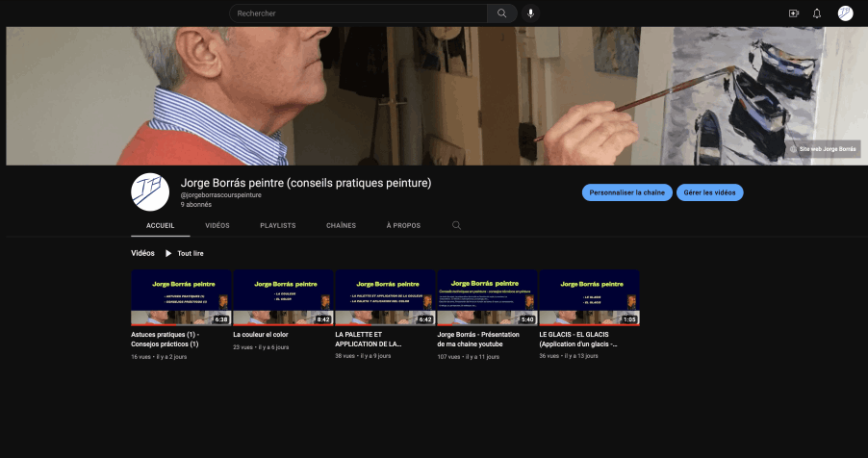
Task: Click Gérer les vidéos button
Action: (x=709, y=192)
